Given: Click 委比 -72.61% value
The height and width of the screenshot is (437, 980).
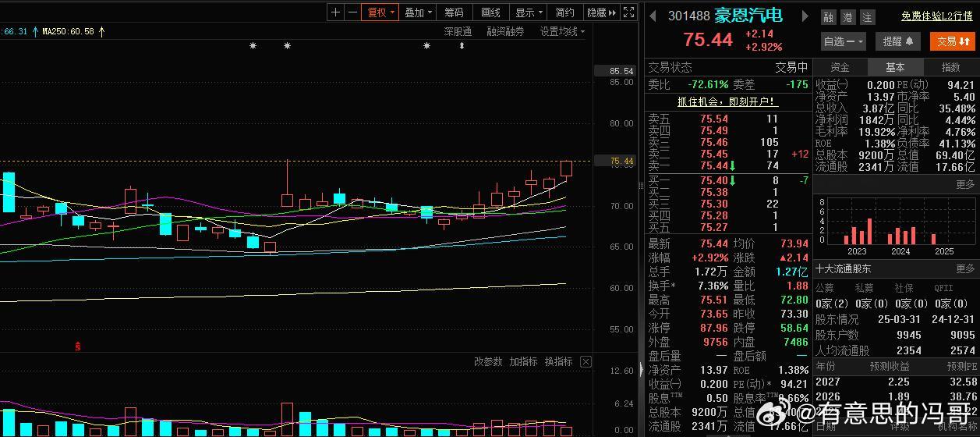Looking at the screenshot, I should coord(708,84).
